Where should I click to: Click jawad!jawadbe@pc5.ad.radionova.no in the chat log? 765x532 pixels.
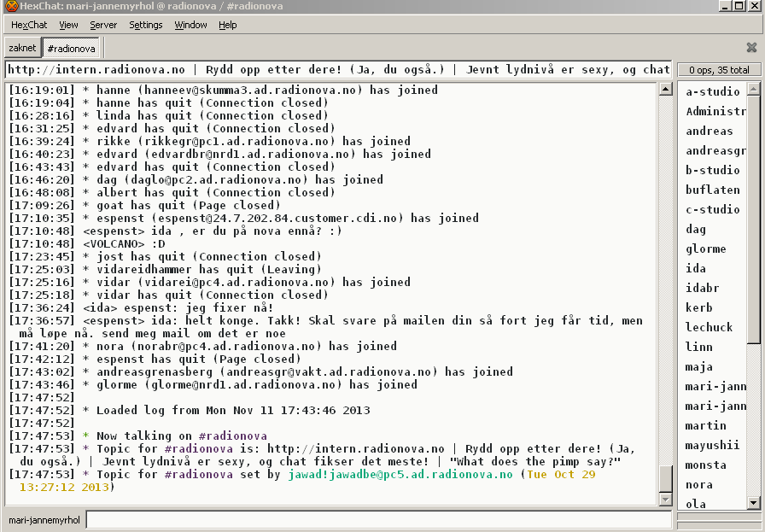point(400,475)
